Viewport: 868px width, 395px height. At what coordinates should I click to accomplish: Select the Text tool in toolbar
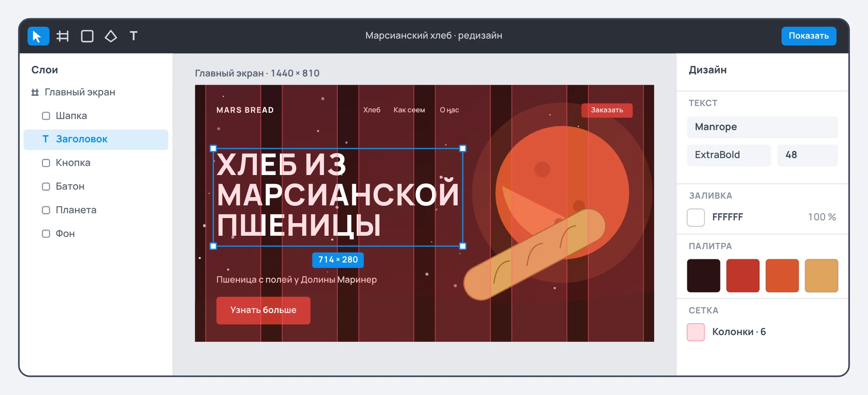click(133, 36)
